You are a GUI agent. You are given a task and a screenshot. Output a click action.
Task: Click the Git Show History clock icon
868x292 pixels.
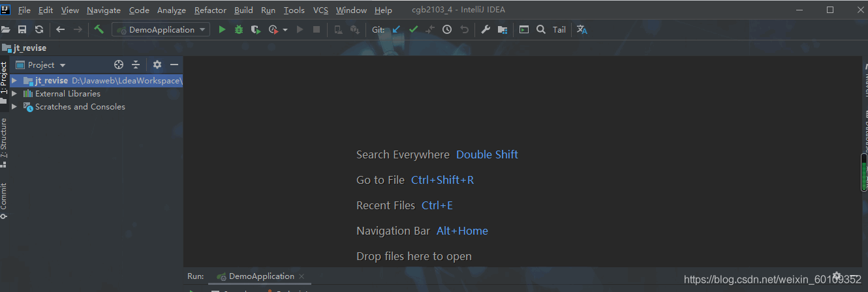click(447, 29)
